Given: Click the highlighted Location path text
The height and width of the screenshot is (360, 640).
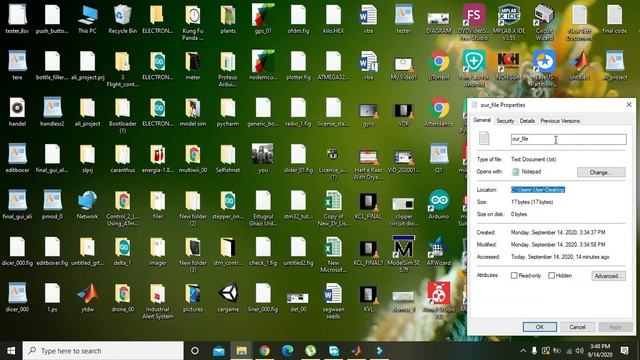Looking at the screenshot, I should [x=538, y=189].
